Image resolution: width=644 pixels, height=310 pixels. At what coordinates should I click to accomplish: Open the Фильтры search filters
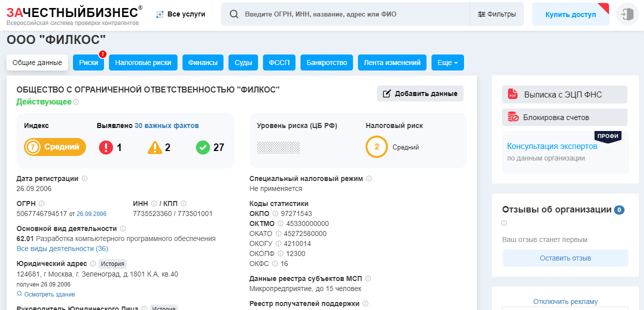pos(496,14)
